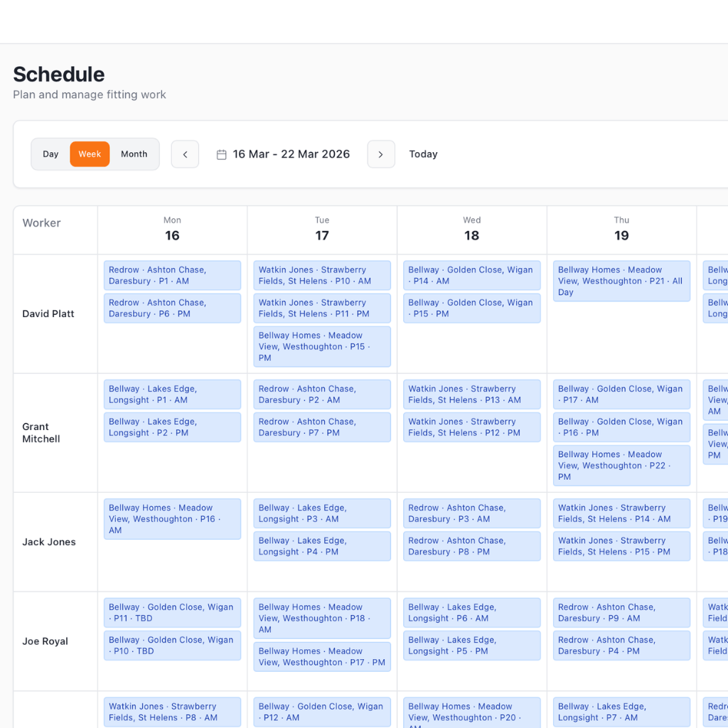Open Bellway Homes Meadow View P20 job

[472, 712]
